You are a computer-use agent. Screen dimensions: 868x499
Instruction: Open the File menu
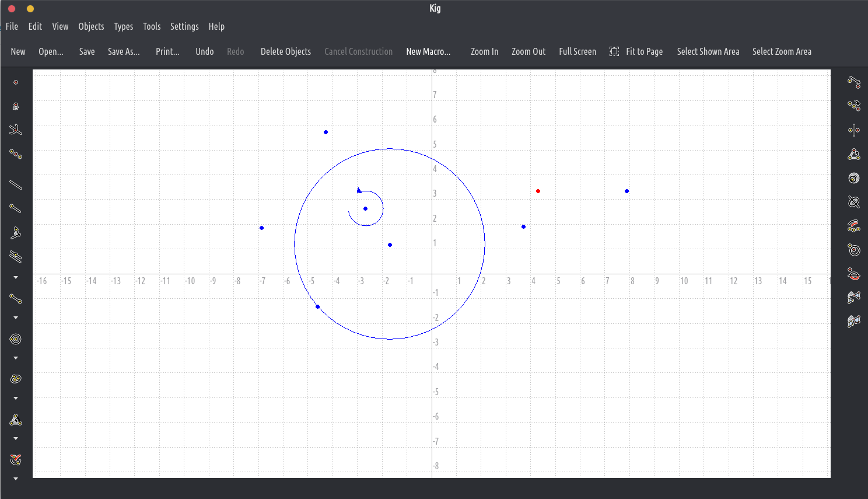[x=12, y=26]
